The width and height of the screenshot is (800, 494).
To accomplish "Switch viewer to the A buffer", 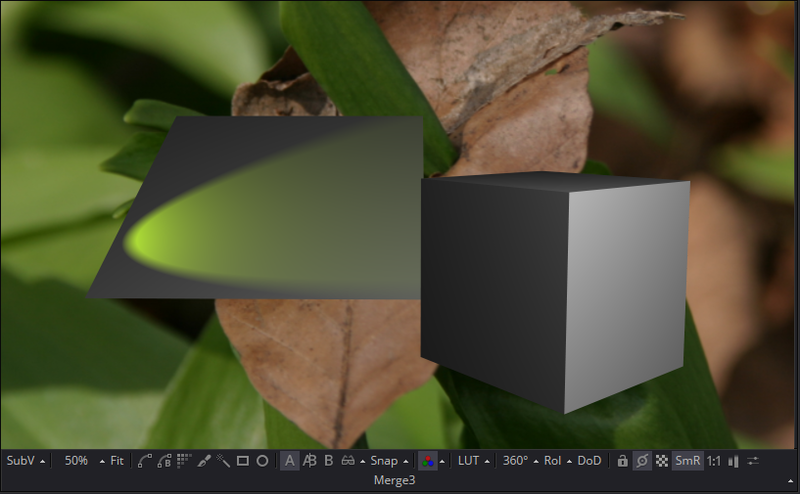I will tap(289, 461).
